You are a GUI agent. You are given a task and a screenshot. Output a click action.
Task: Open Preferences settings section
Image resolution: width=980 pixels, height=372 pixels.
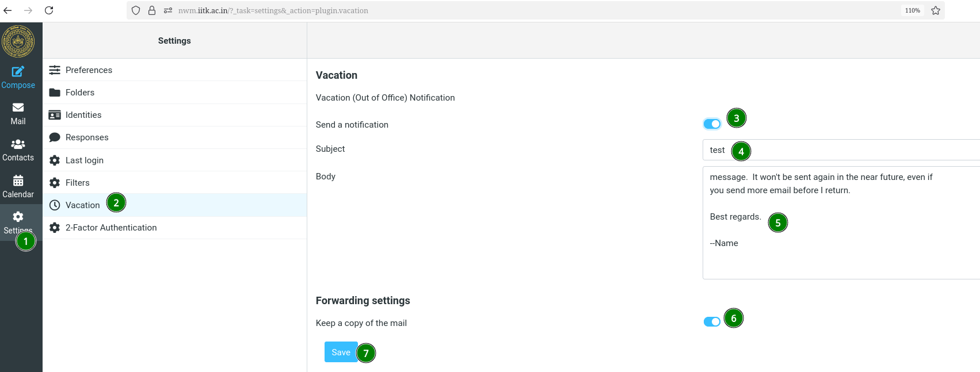tap(89, 70)
